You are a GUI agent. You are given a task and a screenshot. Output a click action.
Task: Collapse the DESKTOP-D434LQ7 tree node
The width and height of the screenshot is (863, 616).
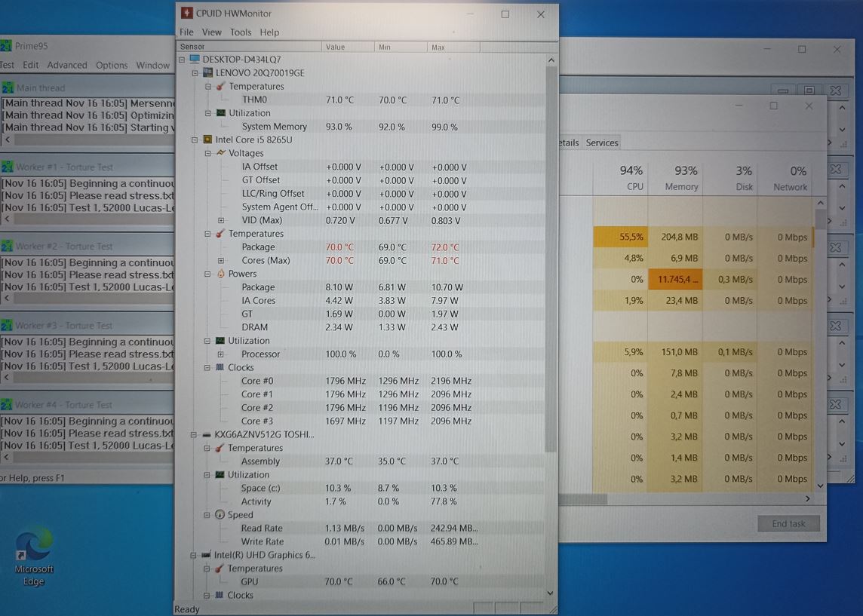coord(182,60)
